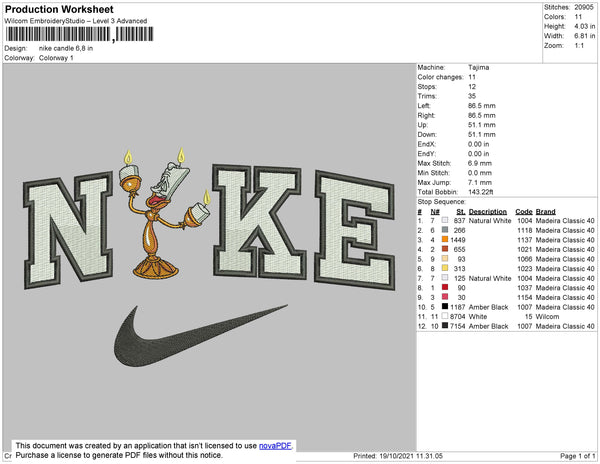
Task: Click code 1118 in the stop sequence
Action: pos(525,230)
